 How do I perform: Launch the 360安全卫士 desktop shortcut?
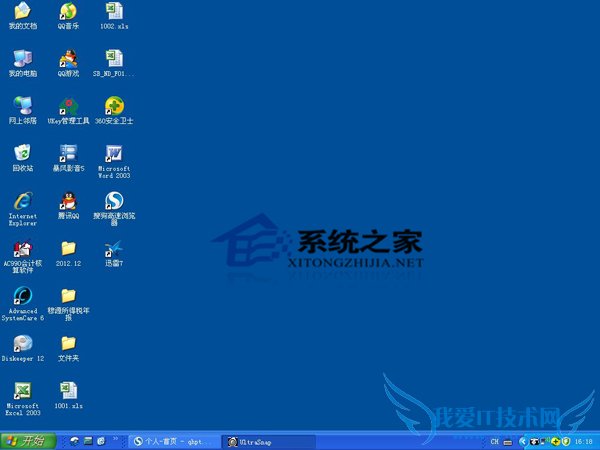pyautogui.click(x=114, y=111)
